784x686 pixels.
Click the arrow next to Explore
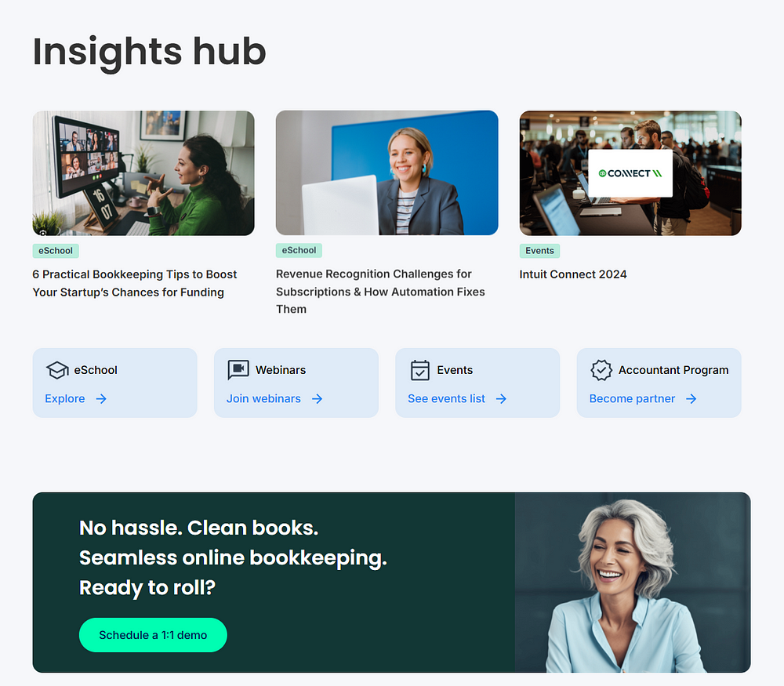click(x=101, y=398)
